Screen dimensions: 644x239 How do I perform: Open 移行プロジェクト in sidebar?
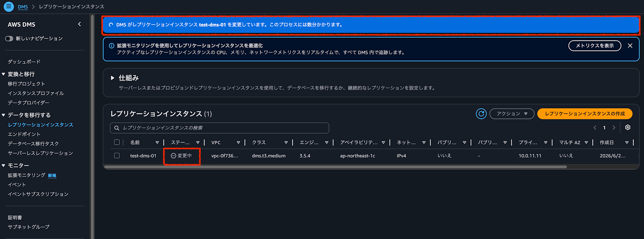pyautogui.click(x=26, y=84)
